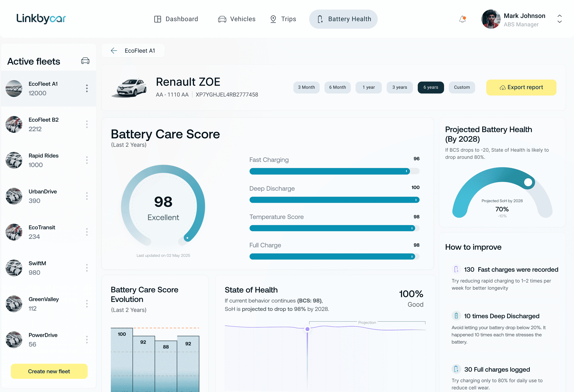Screen dimensions: 574x392
Task: Click the evolution chart bar labeled 100
Action: coord(122,360)
